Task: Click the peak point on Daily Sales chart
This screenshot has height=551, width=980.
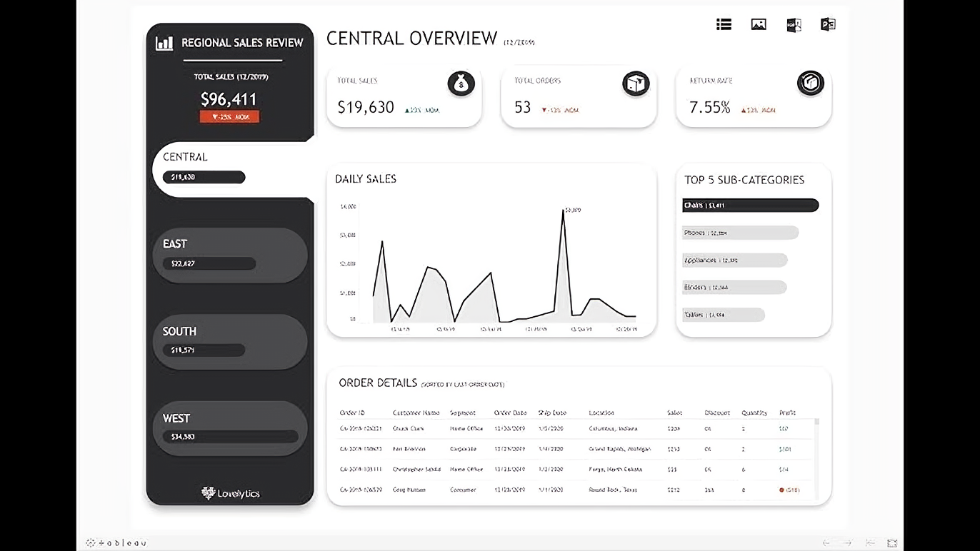Action: (x=563, y=211)
